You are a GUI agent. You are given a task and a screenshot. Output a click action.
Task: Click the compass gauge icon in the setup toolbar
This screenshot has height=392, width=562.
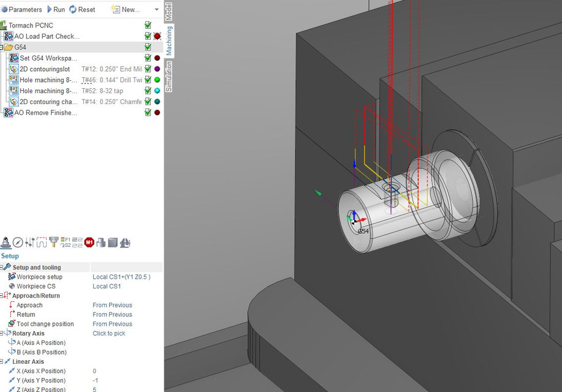point(17,241)
